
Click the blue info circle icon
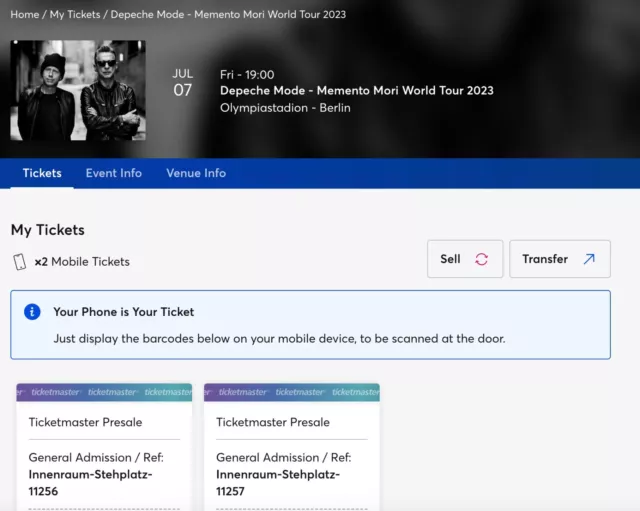[32, 312]
